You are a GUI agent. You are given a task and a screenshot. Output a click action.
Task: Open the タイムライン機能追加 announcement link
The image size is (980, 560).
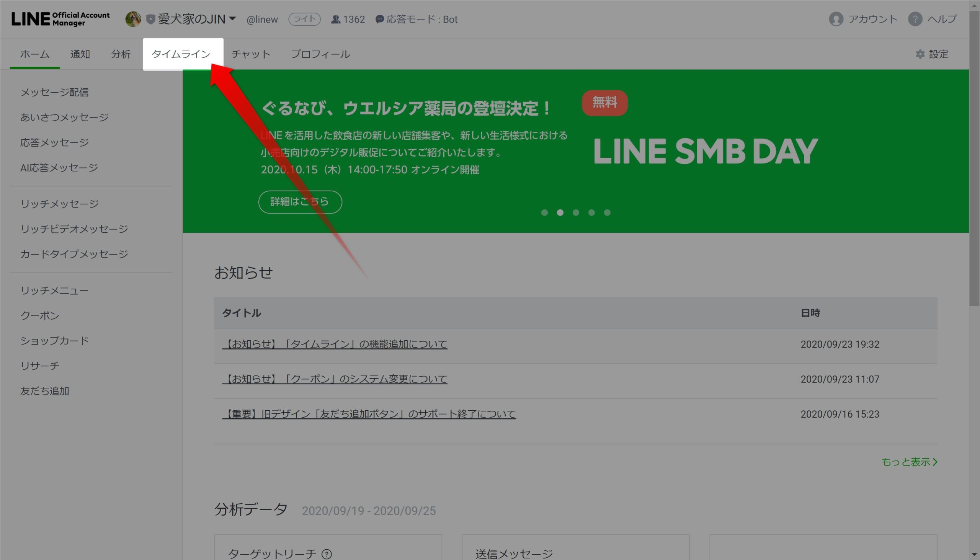click(335, 344)
